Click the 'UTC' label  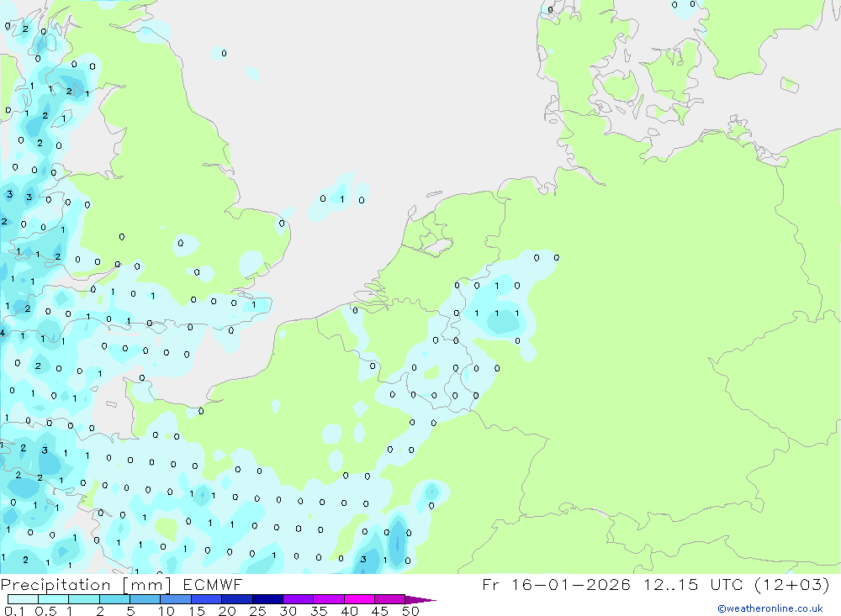pyautogui.click(x=727, y=584)
